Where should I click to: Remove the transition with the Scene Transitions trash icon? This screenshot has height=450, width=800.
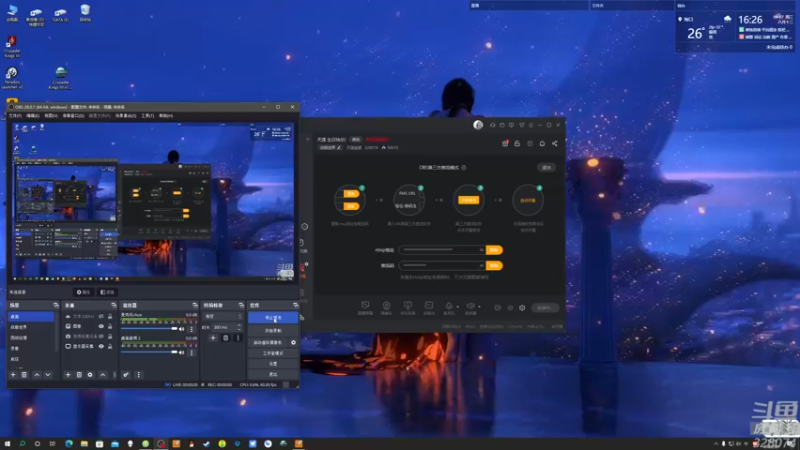(x=226, y=338)
